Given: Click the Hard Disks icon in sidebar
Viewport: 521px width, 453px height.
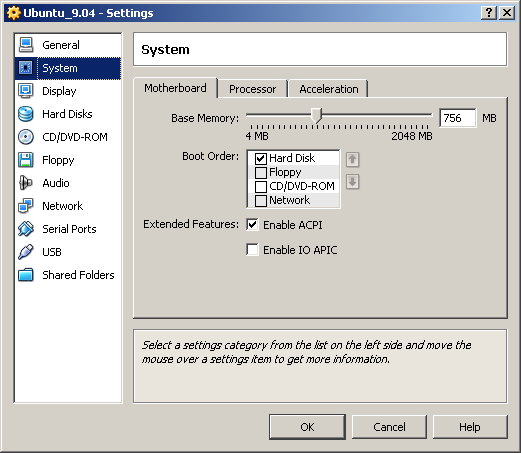Looking at the screenshot, I should (26, 114).
